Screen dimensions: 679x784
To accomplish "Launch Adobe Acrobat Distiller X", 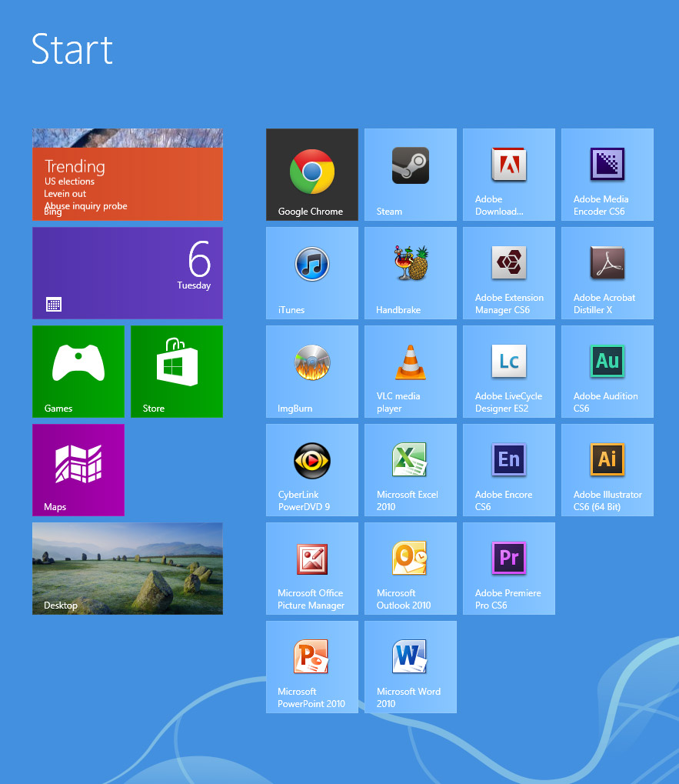I will click(x=607, y=273).
